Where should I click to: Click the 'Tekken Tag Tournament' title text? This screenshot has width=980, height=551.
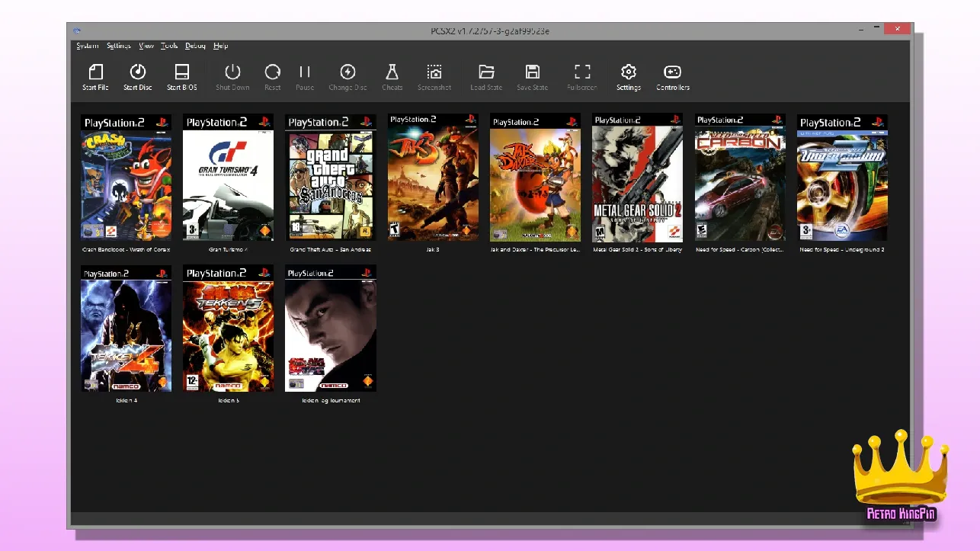pos(331,400)
